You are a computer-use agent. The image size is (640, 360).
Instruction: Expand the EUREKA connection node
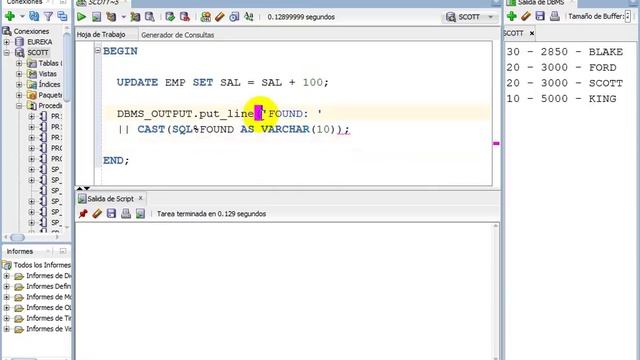7,42
